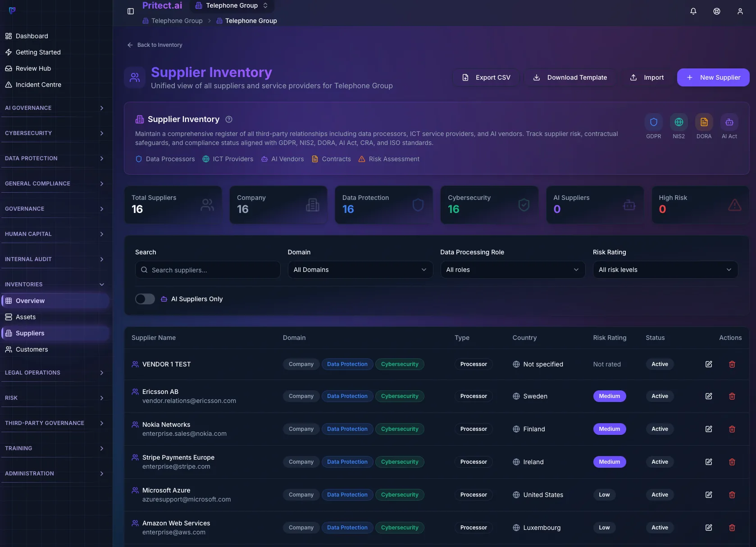Open the help support icon
The image size is (756, 547).
pyautogui.click(x=717, y=11)
